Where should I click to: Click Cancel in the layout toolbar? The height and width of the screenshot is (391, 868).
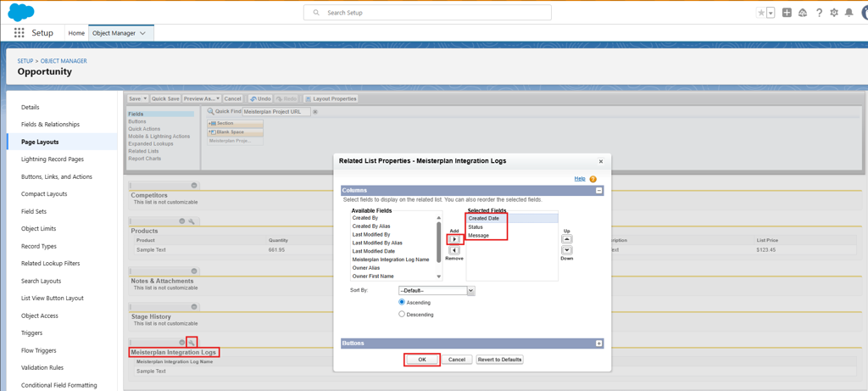(x=232, y=98)
